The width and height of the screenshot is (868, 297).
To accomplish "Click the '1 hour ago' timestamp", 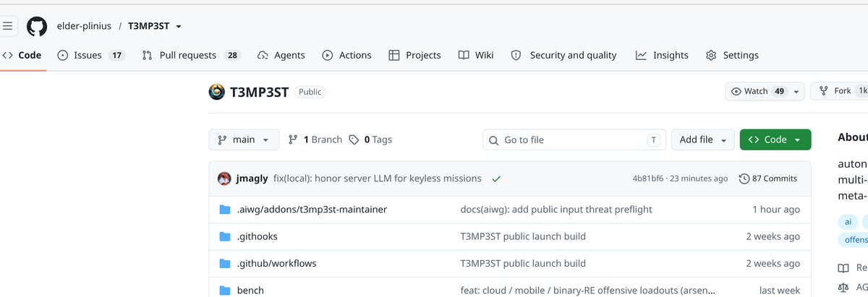I will [775, 210].
